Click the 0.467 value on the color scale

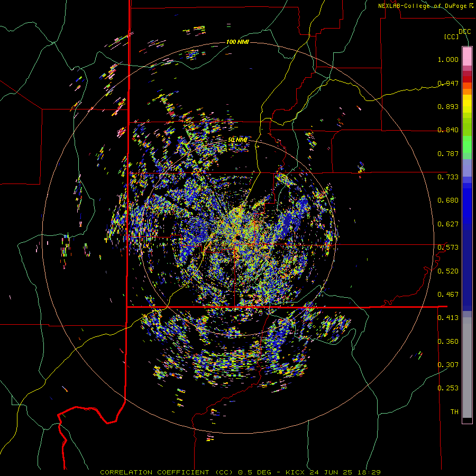[448, 294]
